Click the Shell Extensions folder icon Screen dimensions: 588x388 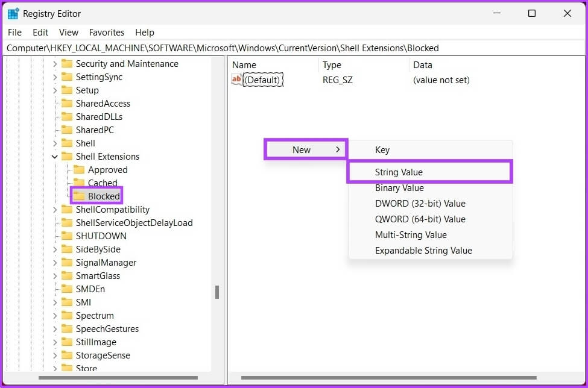coord(67,156)
